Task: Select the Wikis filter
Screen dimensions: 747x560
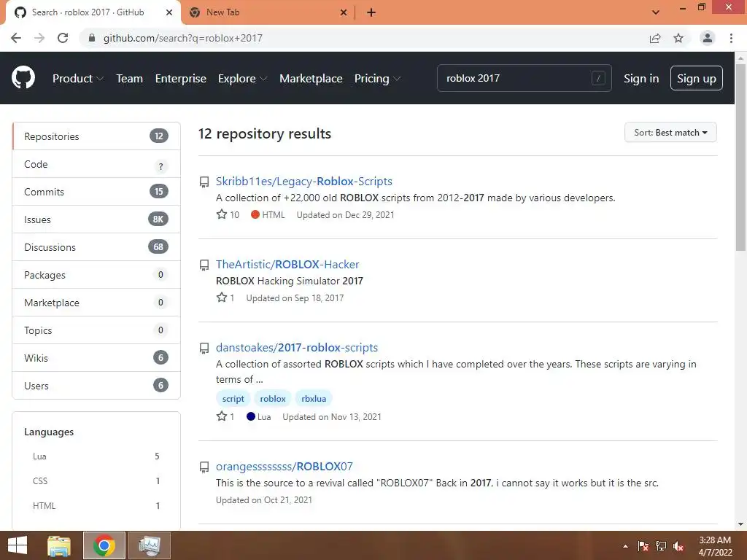Action: 96,357
